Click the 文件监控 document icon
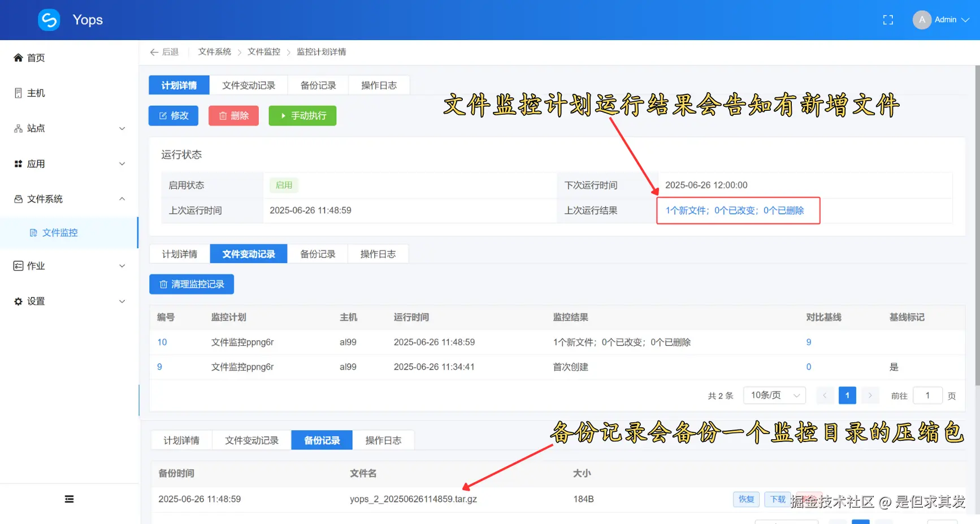The image size is (980, 524). click(x=34, y=232)
